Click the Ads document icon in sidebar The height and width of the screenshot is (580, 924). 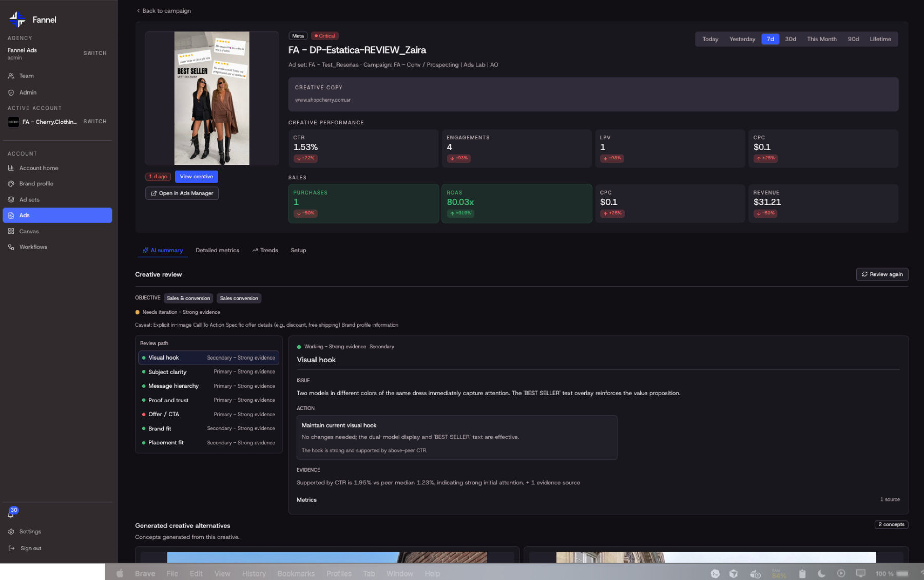tap(11, 215)
